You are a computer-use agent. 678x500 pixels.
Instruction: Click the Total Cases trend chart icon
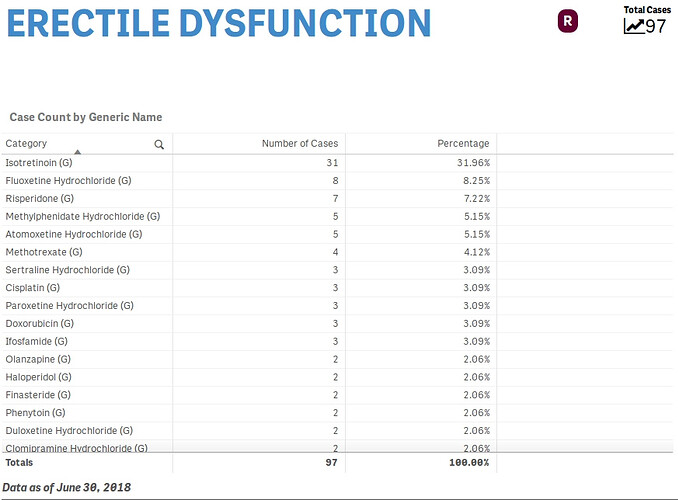tap(634, 26)
